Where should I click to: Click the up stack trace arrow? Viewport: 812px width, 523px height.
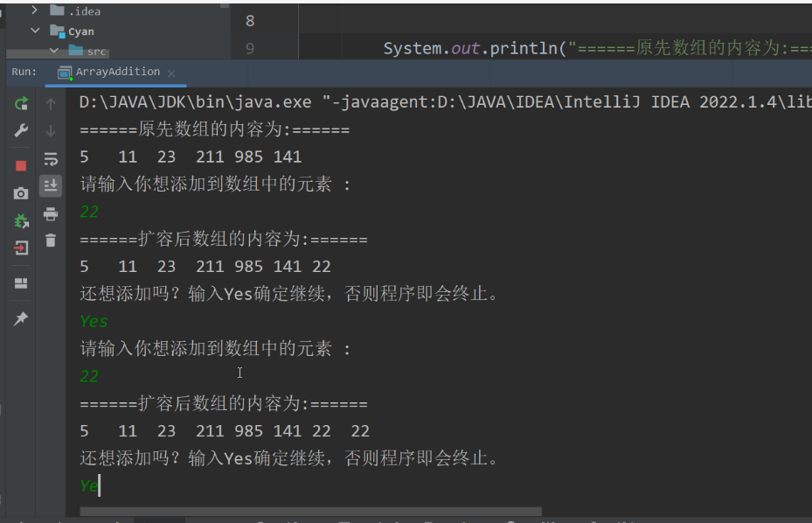pyautogui.click(x=51, y=104)
